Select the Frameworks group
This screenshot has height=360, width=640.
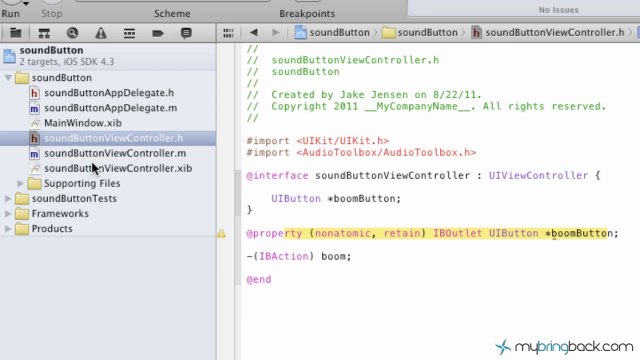pyautogui.click(x=60, y=213)
